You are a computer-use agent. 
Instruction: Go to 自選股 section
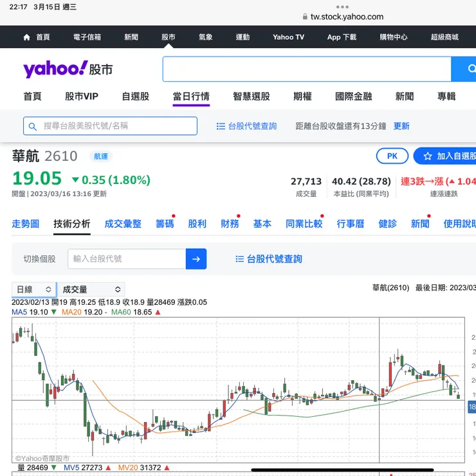pyautogui.click(x=135, y=96)
